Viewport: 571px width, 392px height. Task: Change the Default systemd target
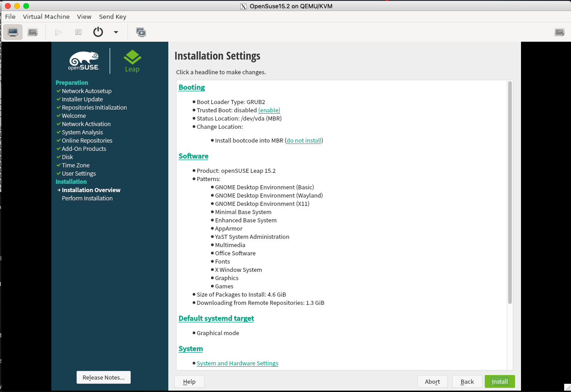216,318
